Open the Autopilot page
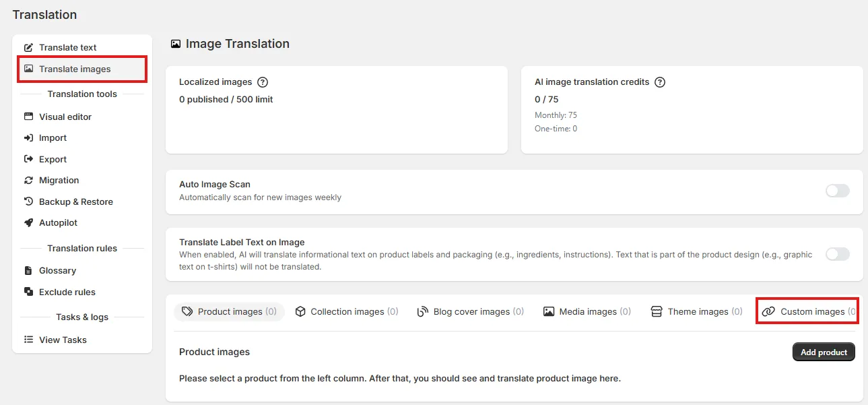This screenshot has width=868, height=405. (82, 222)
